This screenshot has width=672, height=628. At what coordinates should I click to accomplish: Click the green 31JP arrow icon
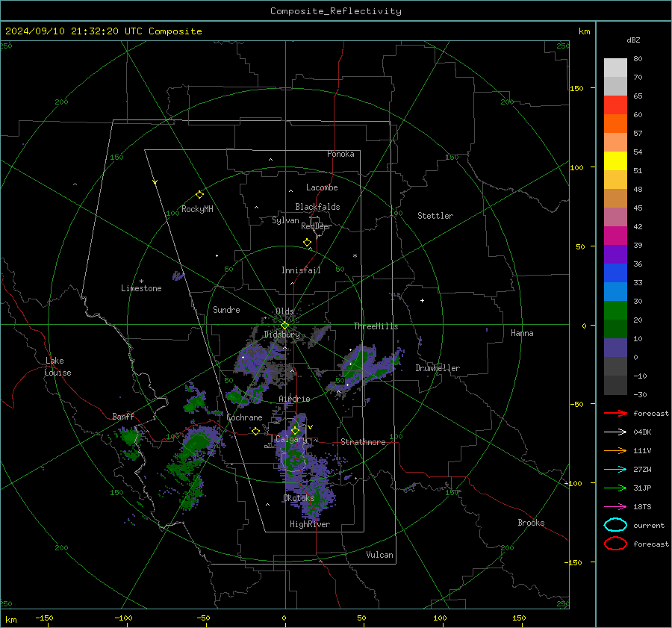pos(615,488)
